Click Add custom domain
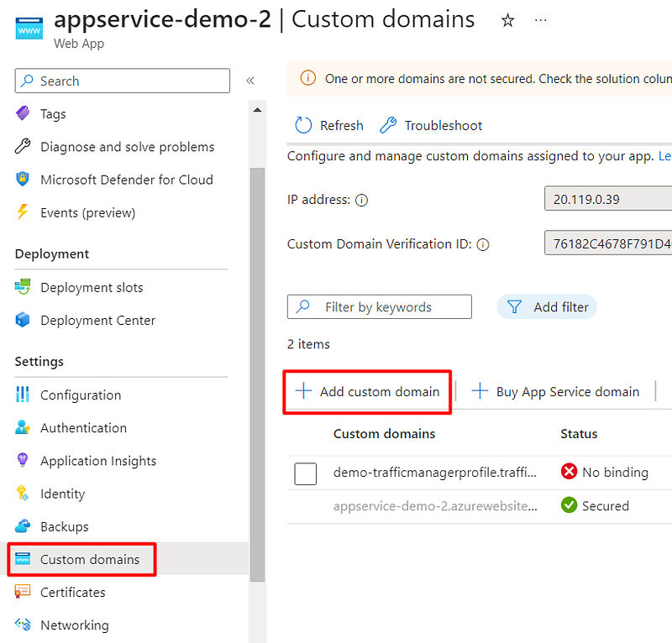This screenshot has height=643, width=672. click(380, 391)
